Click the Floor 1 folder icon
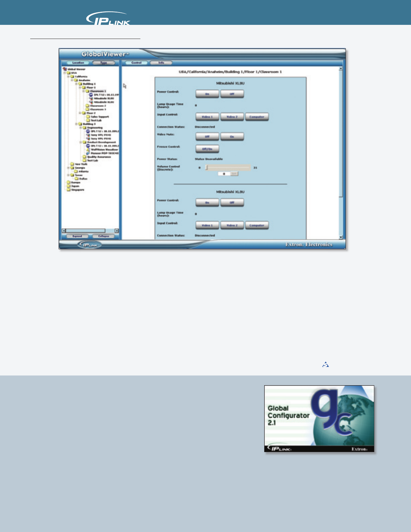This screenshot has width=411, height=532. coord(84,87)
